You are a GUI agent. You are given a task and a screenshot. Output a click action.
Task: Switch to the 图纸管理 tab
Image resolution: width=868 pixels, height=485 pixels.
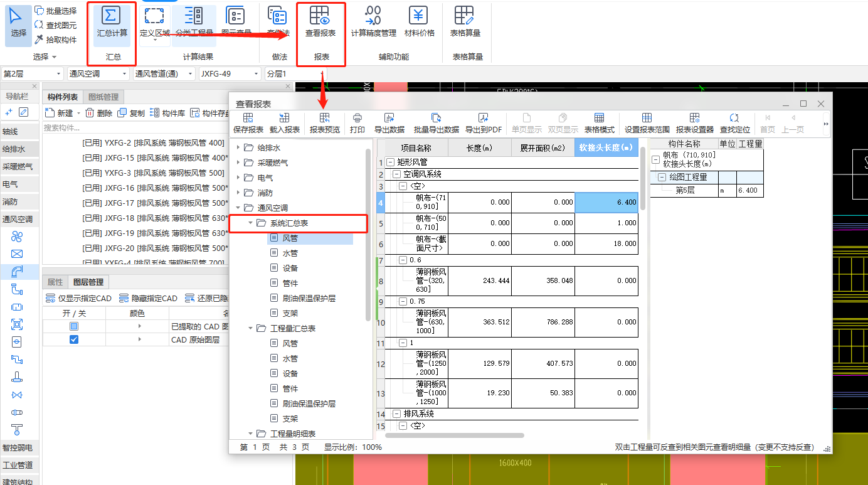coord(103,97)
